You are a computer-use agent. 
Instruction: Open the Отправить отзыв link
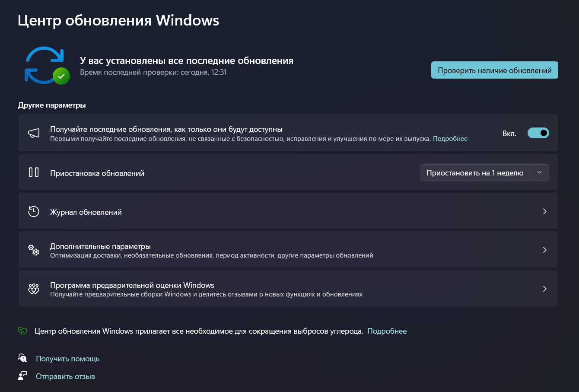[65, 376]
